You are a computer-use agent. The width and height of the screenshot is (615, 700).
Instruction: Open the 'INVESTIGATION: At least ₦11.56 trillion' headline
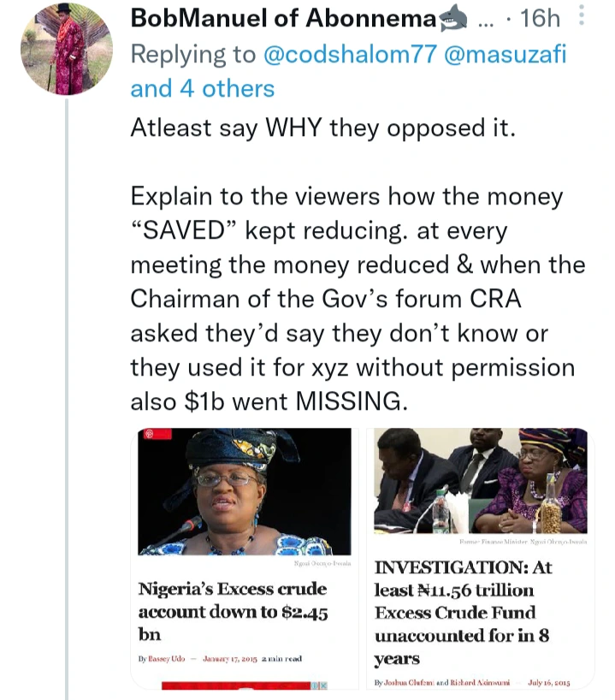tap(464, 612)
